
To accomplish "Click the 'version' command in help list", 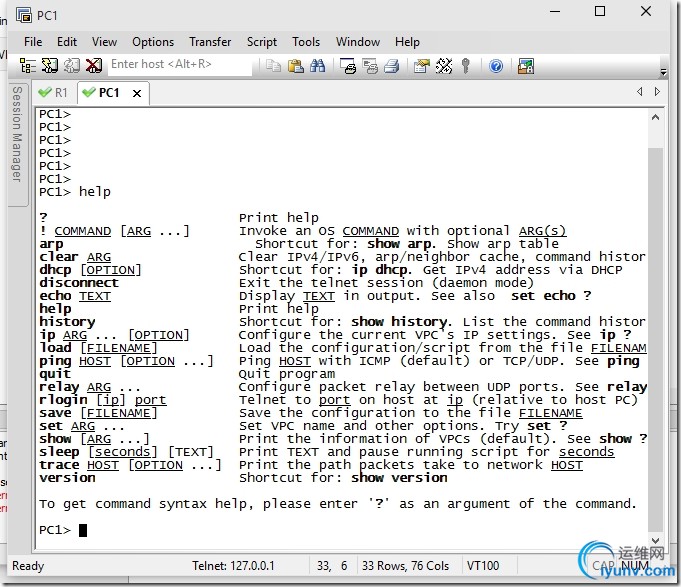I will coord(67,478).
